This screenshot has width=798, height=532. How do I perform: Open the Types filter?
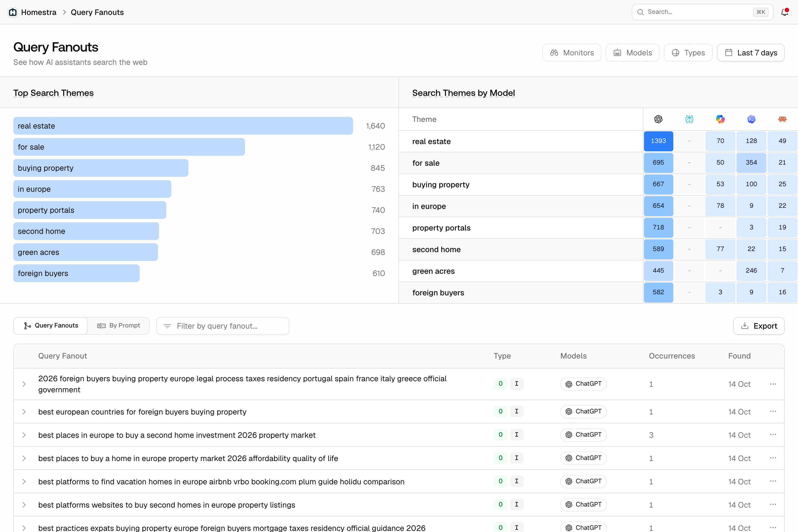point(688,53)
